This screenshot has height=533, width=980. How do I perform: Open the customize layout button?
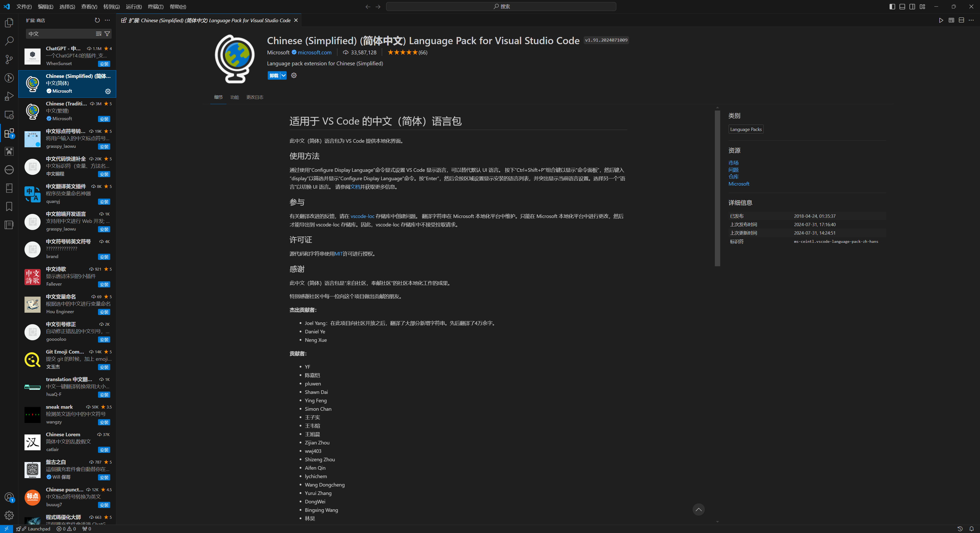(x=923, y=6)
